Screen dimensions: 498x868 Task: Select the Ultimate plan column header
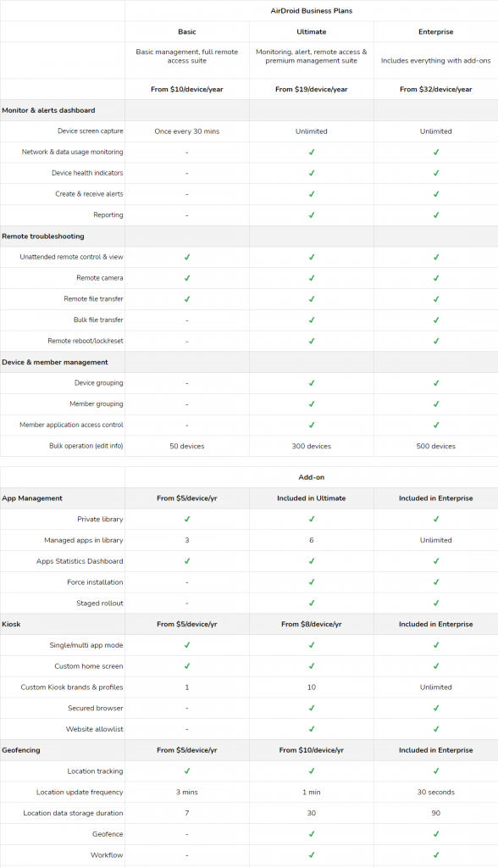(312, 31)
